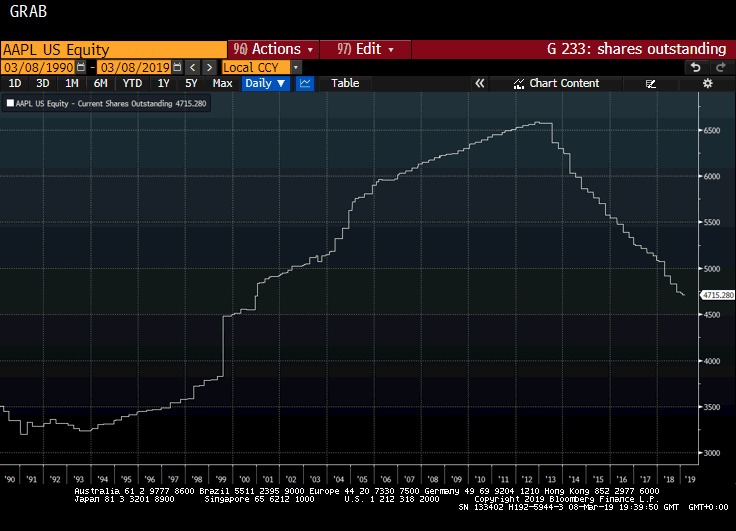Undo the last chart change
This screenshot has width=736, height=531.
[696, 68]
